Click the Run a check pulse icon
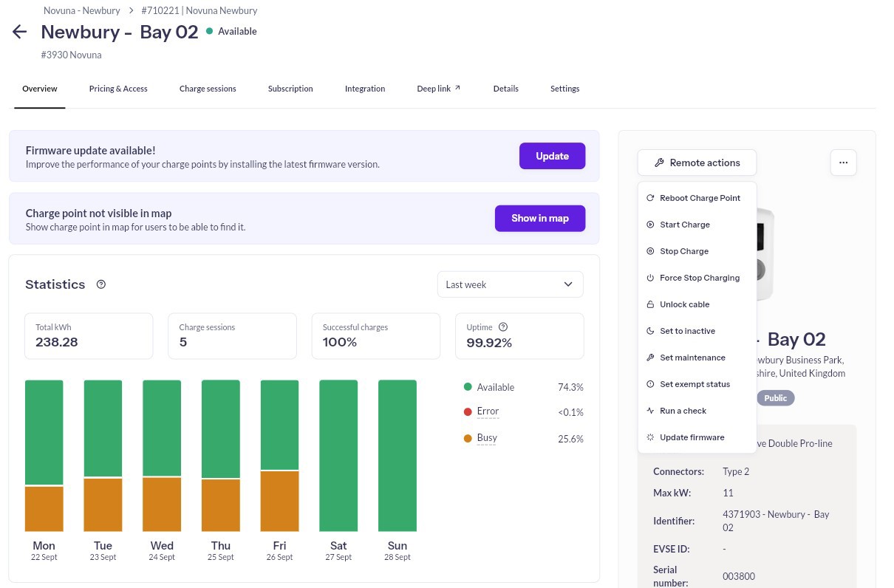The height and width of the screenshot is (588, 894). pyautogui.click(x=650, y=411)
